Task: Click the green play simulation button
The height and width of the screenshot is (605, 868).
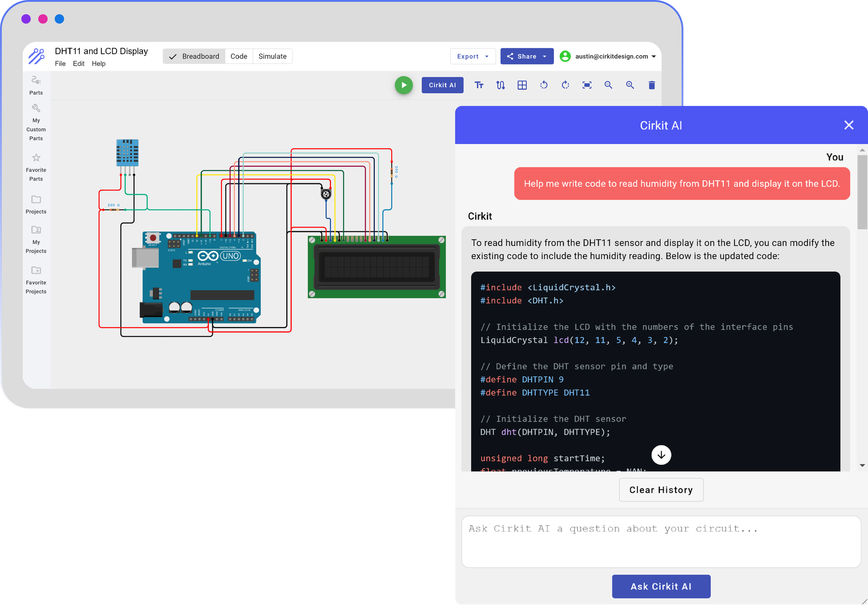Action: [x=403, y=85]
